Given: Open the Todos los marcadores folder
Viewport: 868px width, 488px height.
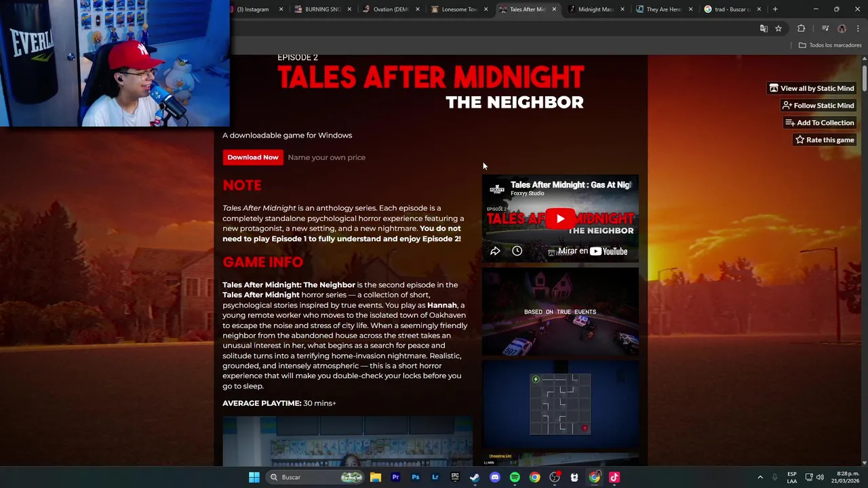Looking at the screenshot, I should point(829,45).
